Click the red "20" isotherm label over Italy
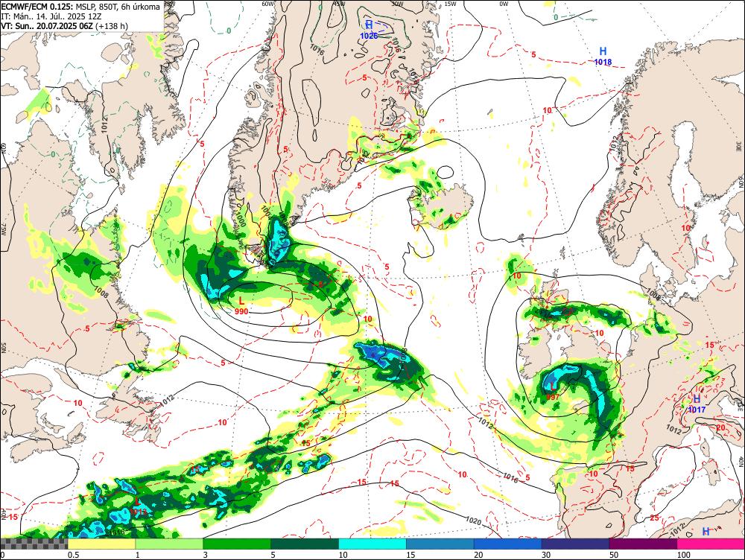 click(x=720, y=428)
